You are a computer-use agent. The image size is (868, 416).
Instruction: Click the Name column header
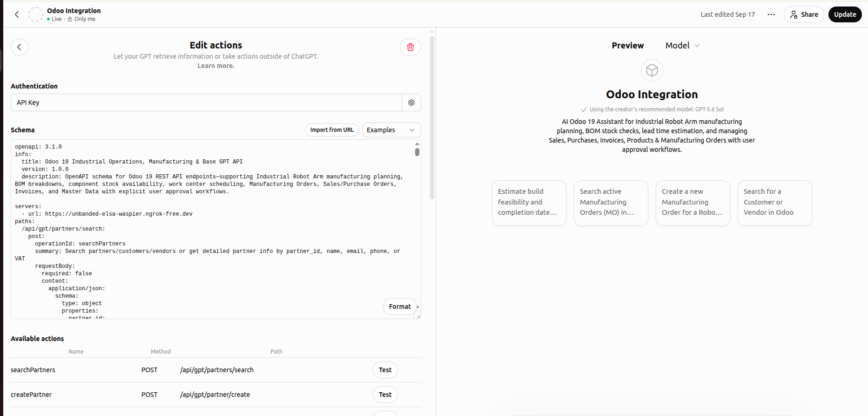point(76,352)
